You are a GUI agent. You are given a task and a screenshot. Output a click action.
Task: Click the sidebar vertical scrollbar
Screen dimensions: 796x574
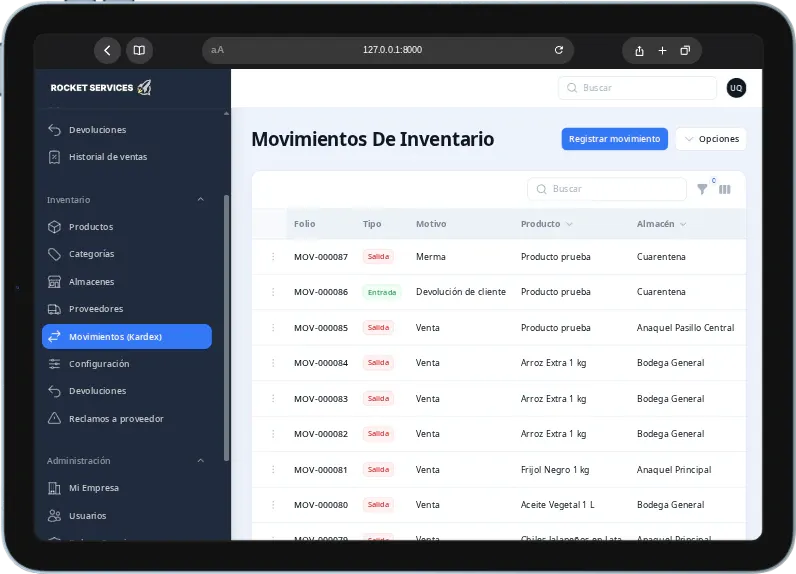click(226, 327)
